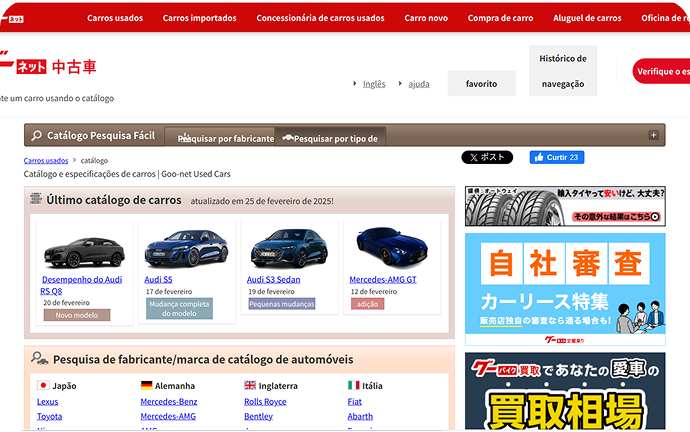Click the 自社審査 car lease banner

pyautogui.click(x=565, y=289)
